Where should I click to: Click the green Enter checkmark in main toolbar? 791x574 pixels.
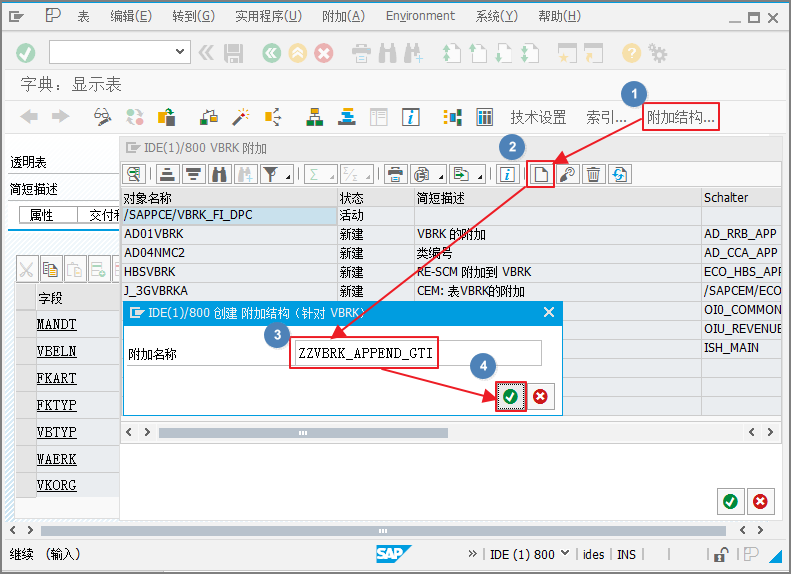click(x=25, y=52)
